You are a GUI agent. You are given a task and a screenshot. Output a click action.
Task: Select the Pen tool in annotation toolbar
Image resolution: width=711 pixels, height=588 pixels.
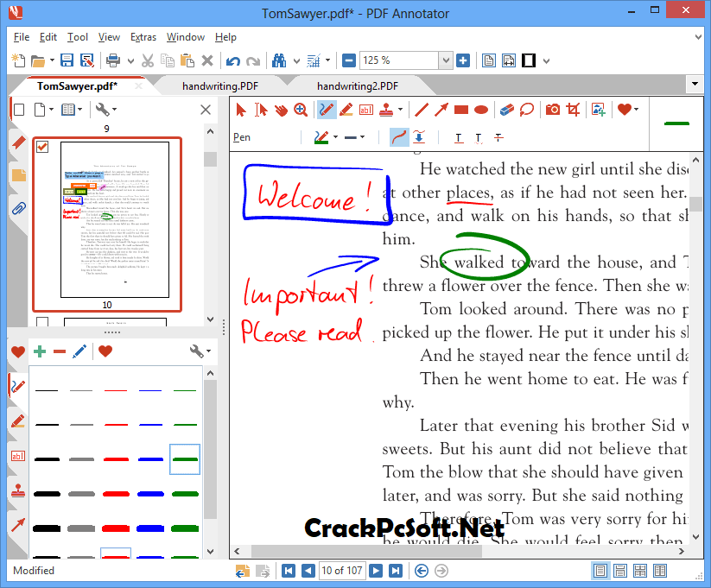(327, 110)
